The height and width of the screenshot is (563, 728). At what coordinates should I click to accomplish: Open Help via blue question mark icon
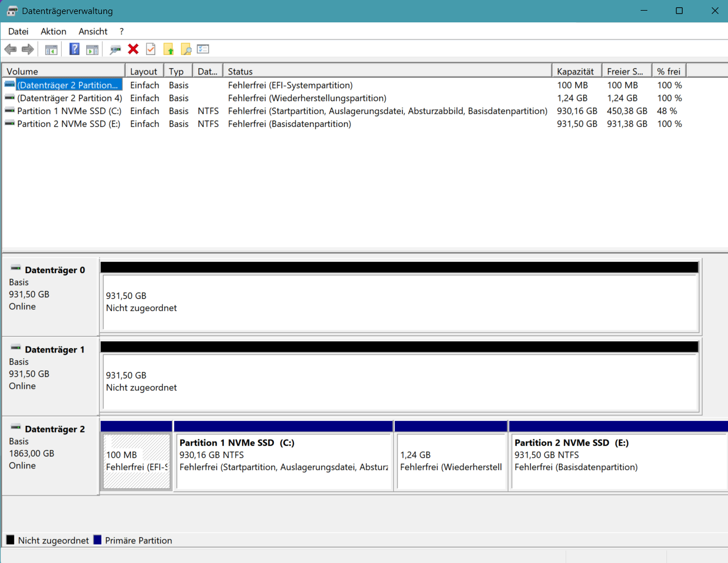pos(74,49)
